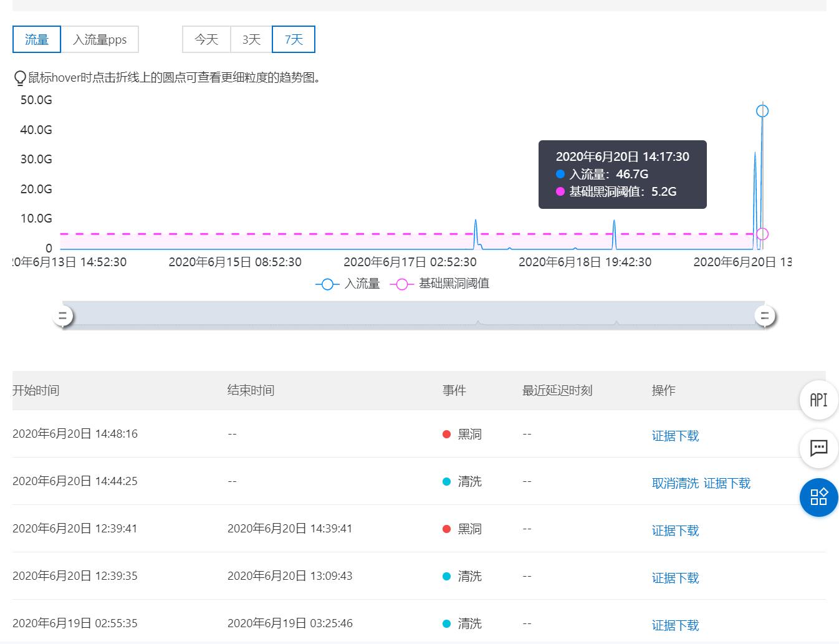Click the 操作 column header
The image size is (839, 644).
coord(663,390)
